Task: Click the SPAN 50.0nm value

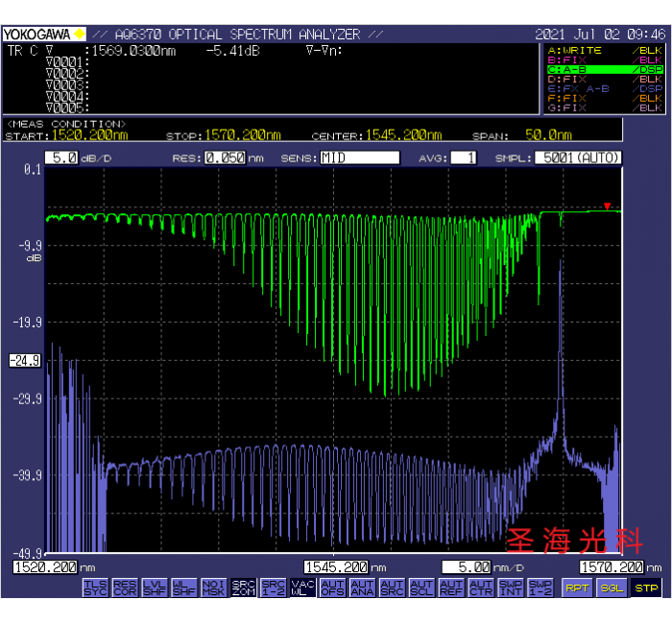Action: [x=548, y=135]
